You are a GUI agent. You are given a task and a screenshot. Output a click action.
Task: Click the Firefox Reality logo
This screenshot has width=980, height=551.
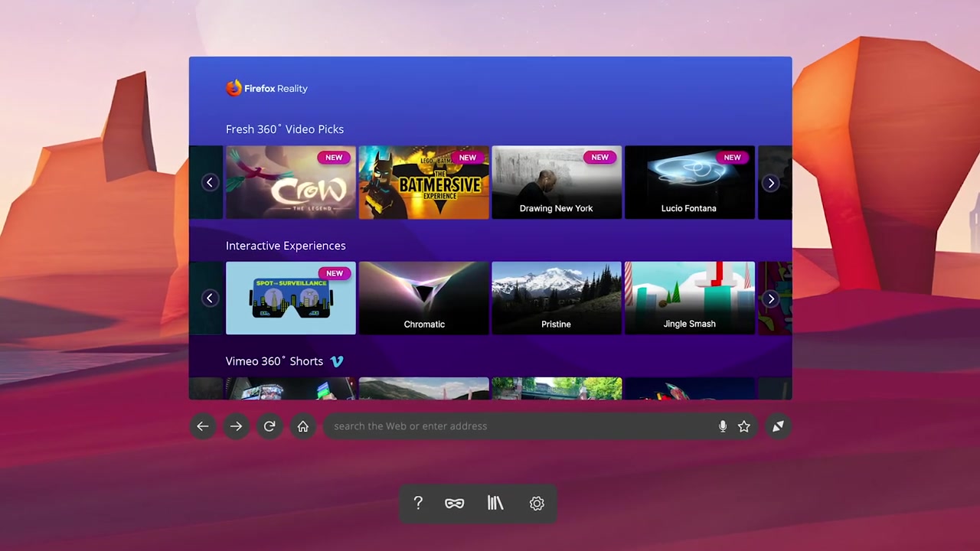266,88
